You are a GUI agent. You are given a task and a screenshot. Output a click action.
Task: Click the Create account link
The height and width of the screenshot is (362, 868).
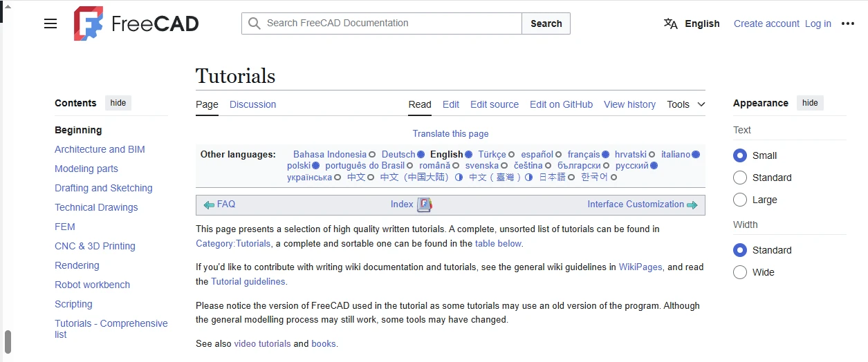(x=766, y=23)
